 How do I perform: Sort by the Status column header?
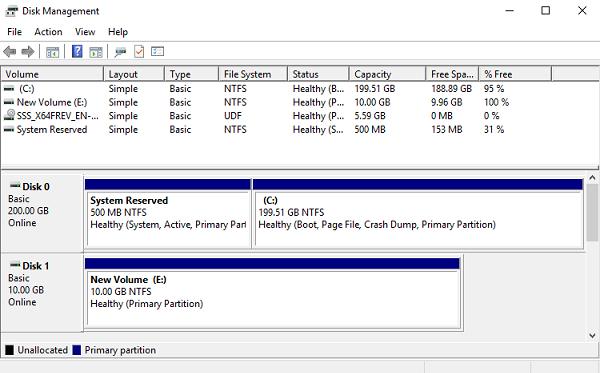pyautogui.click(x=319, y=74)
